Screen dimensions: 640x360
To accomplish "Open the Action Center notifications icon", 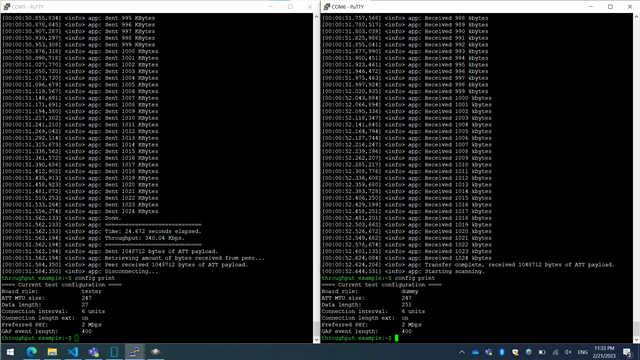I will point(628,352).
